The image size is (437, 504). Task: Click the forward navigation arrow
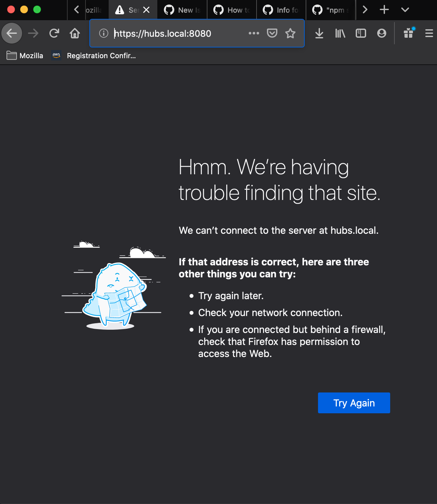(x=33, y=33)
